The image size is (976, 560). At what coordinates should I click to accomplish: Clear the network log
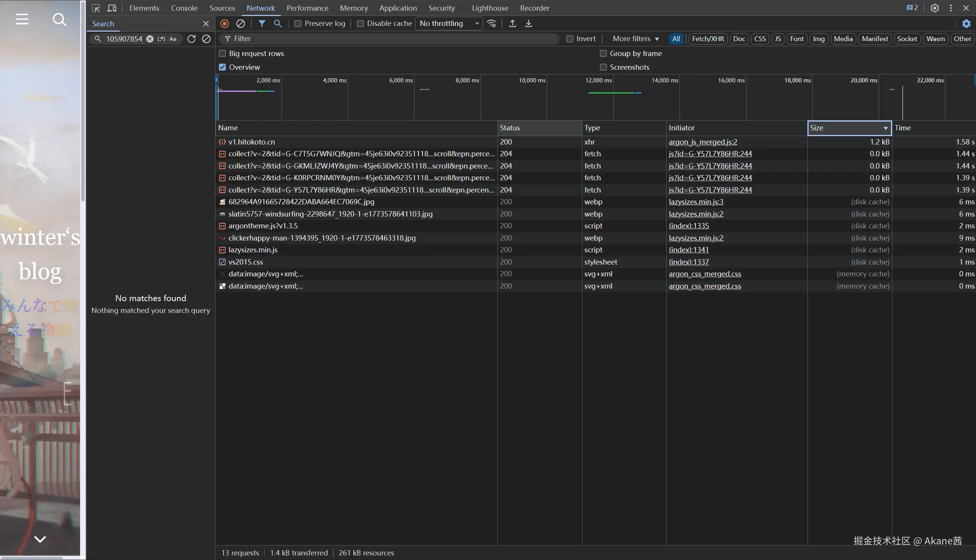[240, 24]
